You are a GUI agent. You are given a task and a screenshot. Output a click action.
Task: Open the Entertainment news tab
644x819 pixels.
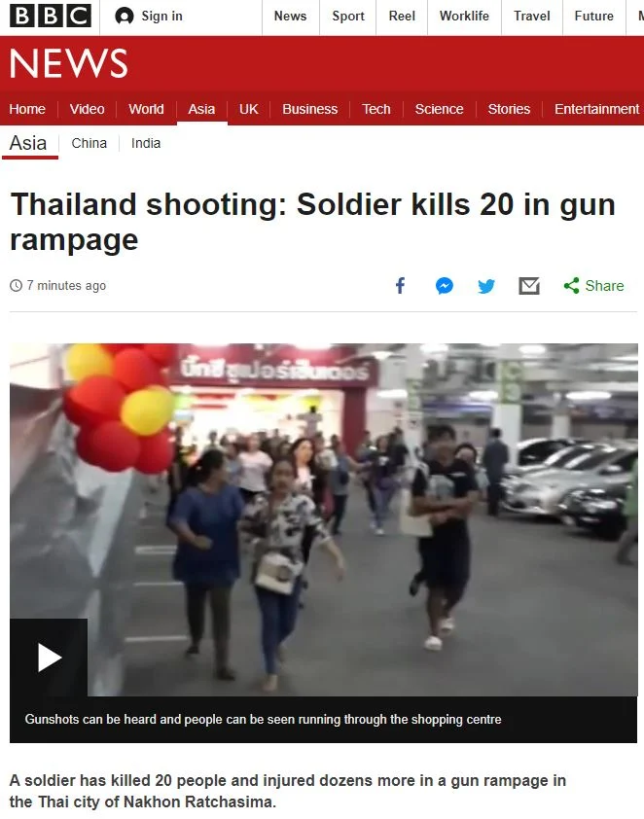[x=596, y=109]
